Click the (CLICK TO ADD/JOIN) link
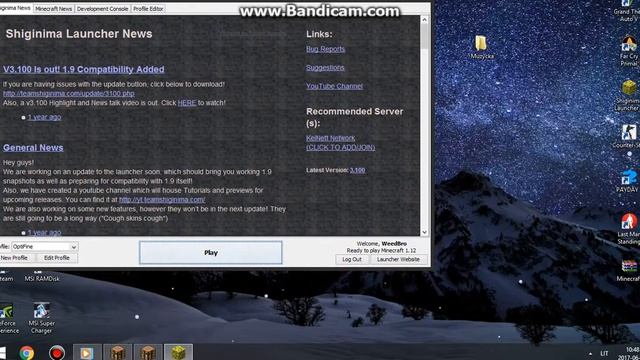The height and width of the screenshot is (360, 640). coord(340,147)
